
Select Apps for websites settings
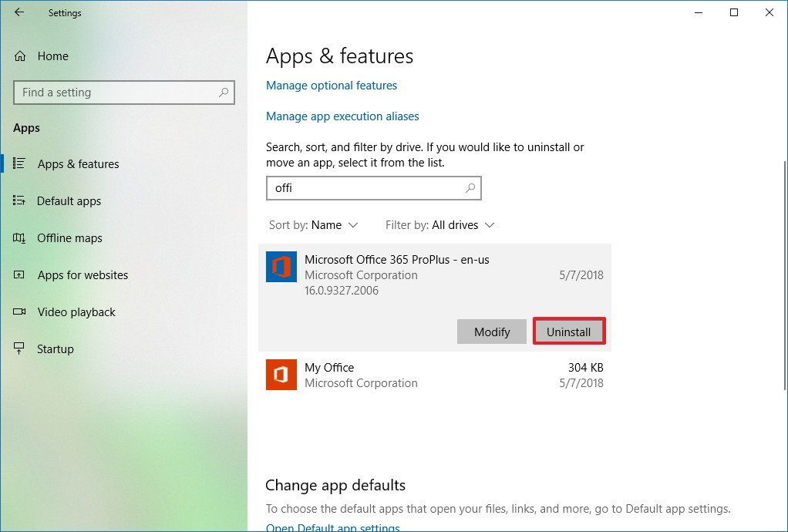[x=83, y=274]
